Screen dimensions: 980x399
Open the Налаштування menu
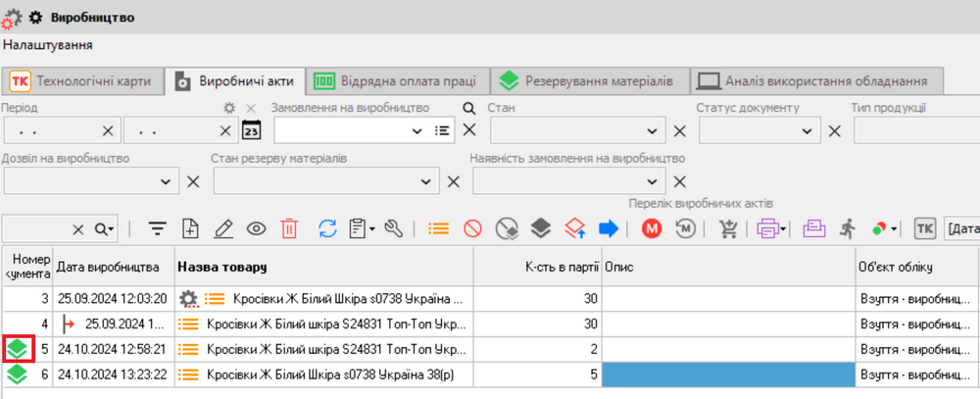coord(48,45)
